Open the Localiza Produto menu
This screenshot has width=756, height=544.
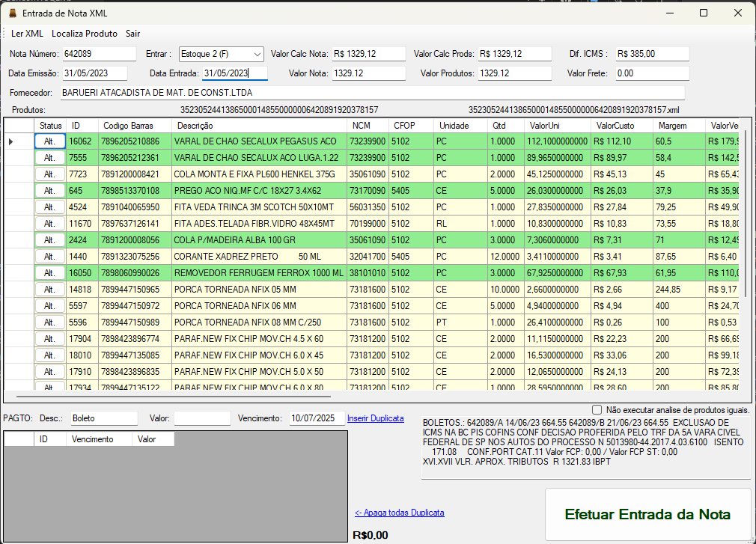pyautogui.click(x=85, y=34)
